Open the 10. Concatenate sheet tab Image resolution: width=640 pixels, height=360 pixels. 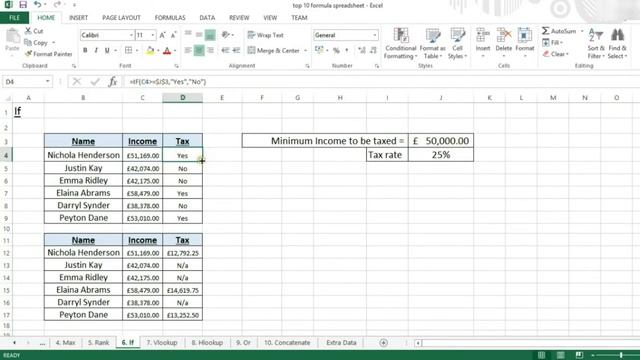[x=287, y=343]
